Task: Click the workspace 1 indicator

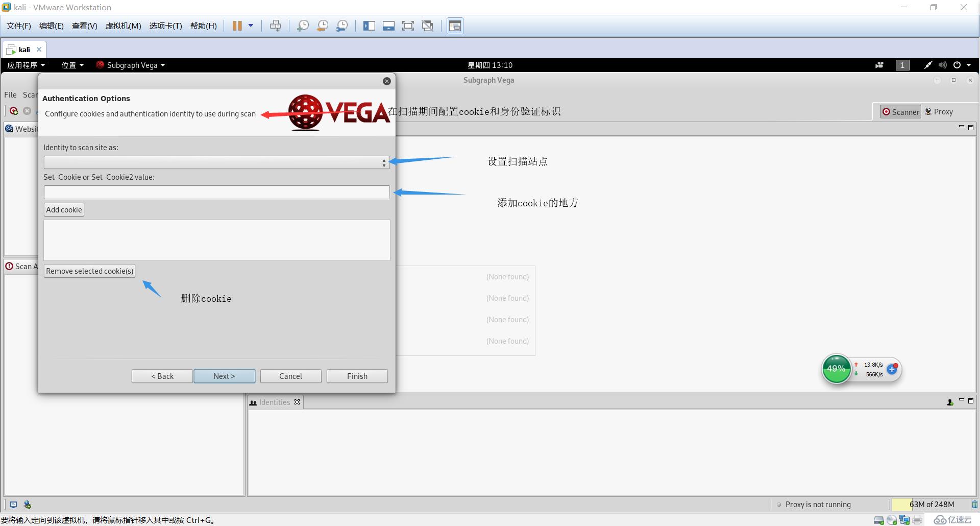Action: (x=902, y=65)
